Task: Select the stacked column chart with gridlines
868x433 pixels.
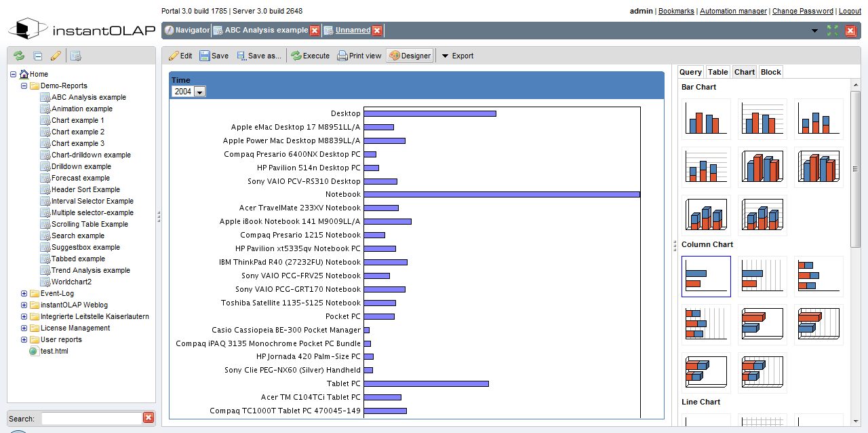Action: tap(706, 324)
